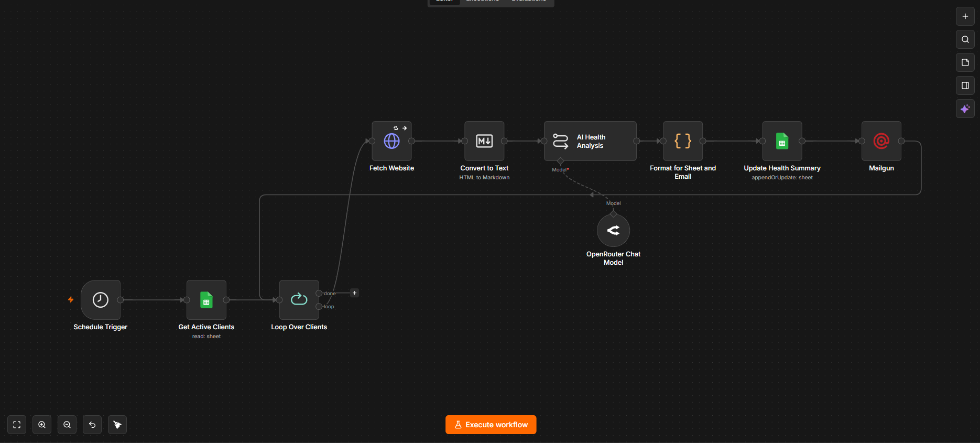Open the node search panel

click(965, 39)
